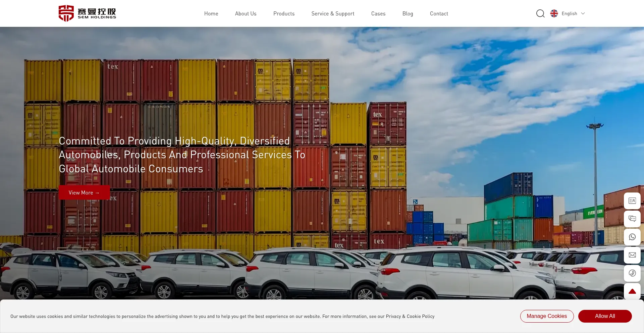Screen dimensions: 644x333
Task: Open the search magnifier icon
Action: (540, 13)
